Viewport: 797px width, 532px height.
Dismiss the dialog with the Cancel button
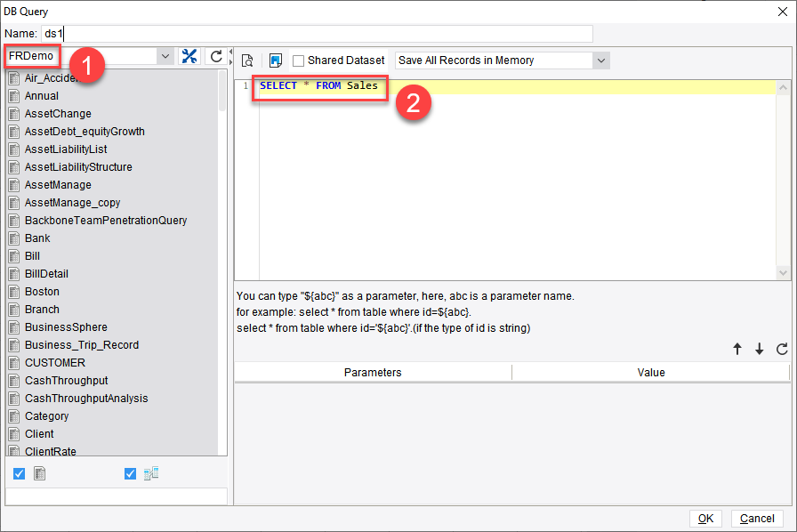(757, 519)
